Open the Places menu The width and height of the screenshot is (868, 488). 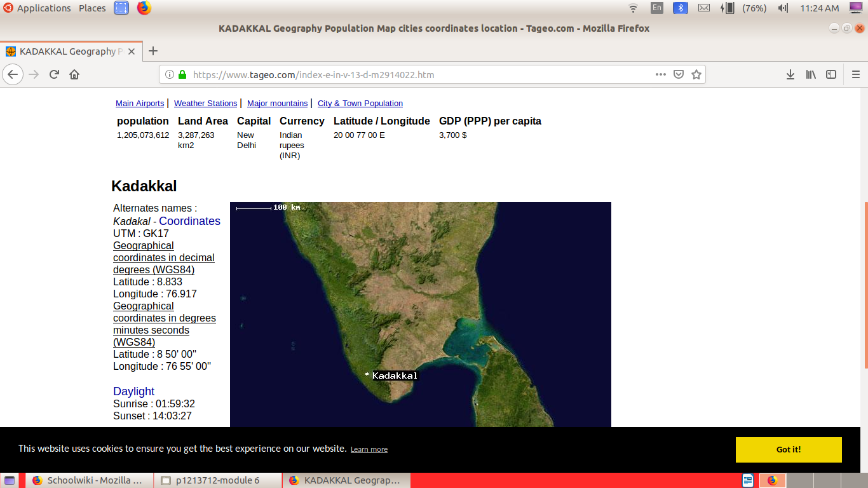tap(92, 8)
